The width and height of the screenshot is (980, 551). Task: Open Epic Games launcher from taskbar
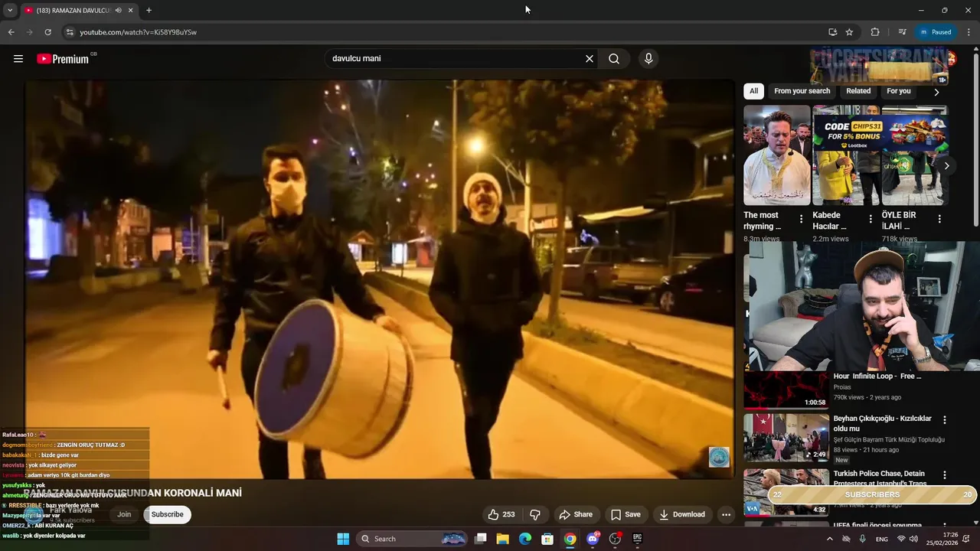[637, 539]
